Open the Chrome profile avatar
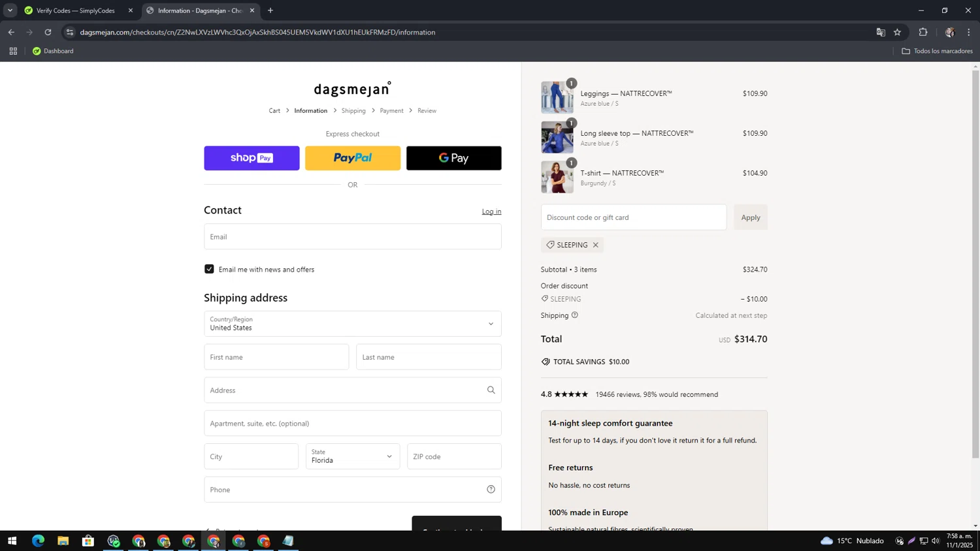Viewport: 980px width, 551px height. point(949,32)
